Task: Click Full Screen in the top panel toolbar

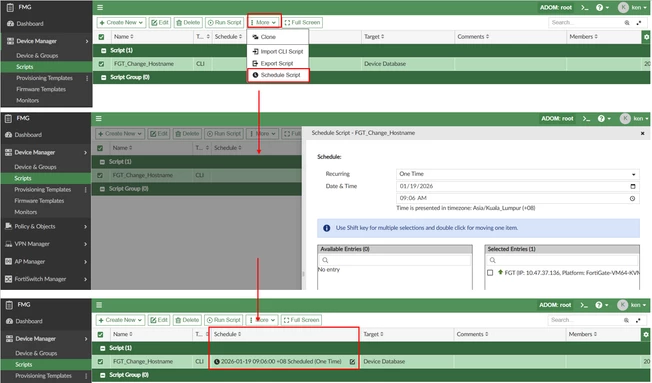Action: point(302,22)
